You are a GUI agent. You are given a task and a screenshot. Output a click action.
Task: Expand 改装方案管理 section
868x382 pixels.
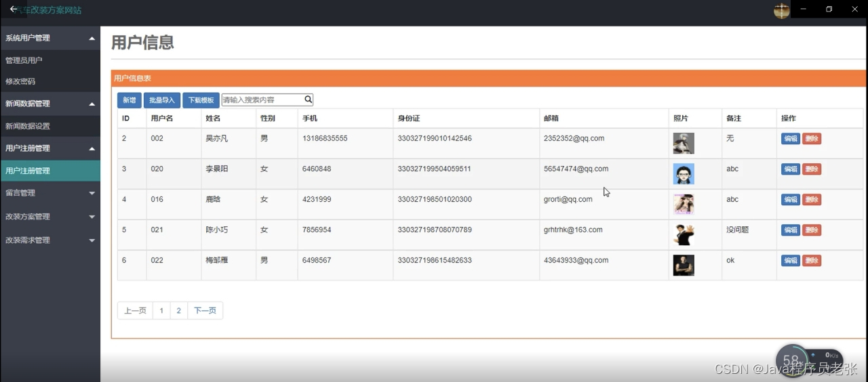pos(50,217)
